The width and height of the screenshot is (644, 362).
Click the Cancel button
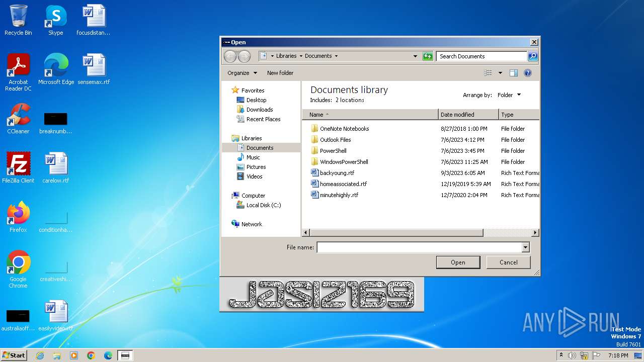coord(508,262)
